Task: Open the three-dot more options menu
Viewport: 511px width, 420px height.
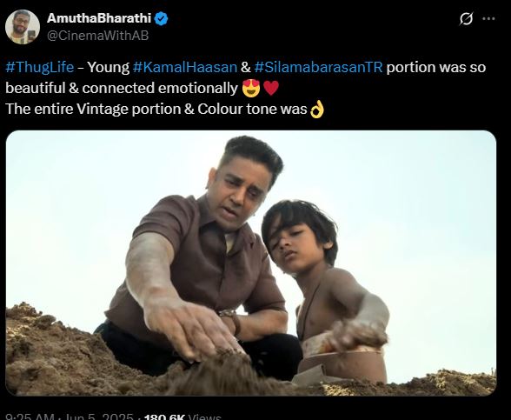Action: pos(488,18)
